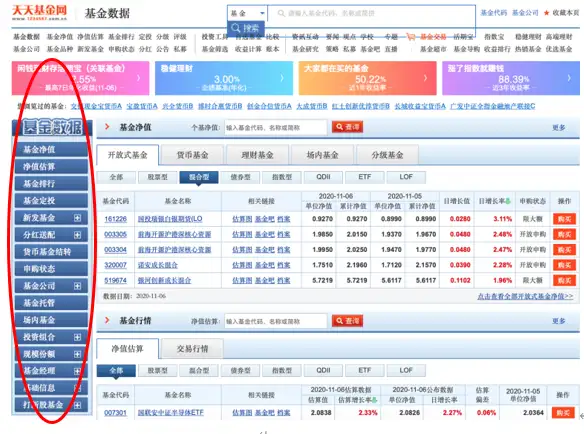The height and width of the screenshot is (434, 584).
Task: Click the arrow on the pink 2.55% banner
Action: click(x=139, y=78)
